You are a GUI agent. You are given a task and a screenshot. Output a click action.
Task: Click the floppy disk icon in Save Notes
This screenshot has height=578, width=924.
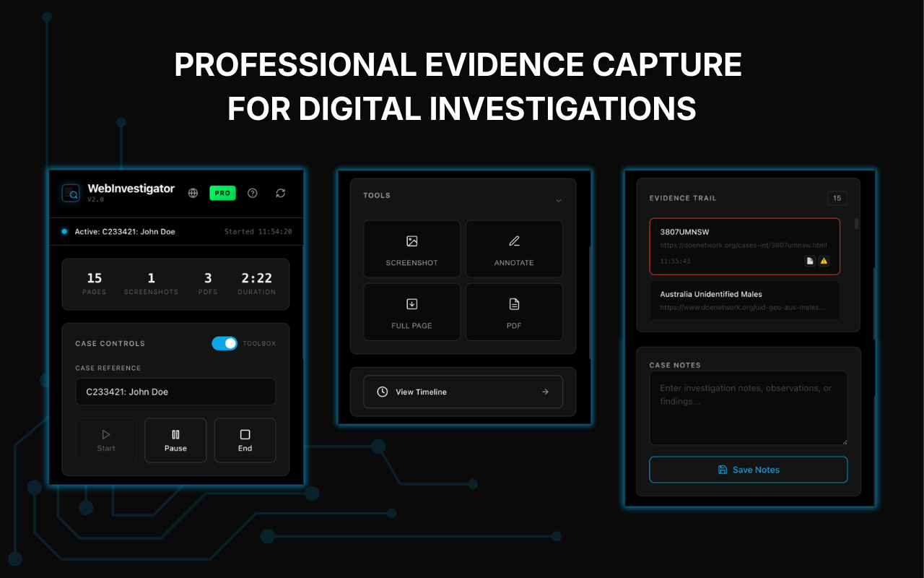click(723, 470)
